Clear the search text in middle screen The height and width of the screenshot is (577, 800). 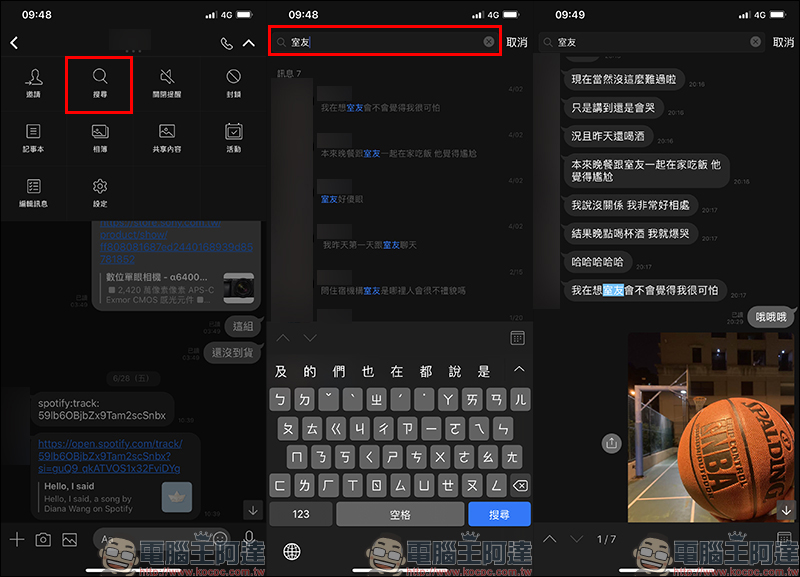pos(489,42)
